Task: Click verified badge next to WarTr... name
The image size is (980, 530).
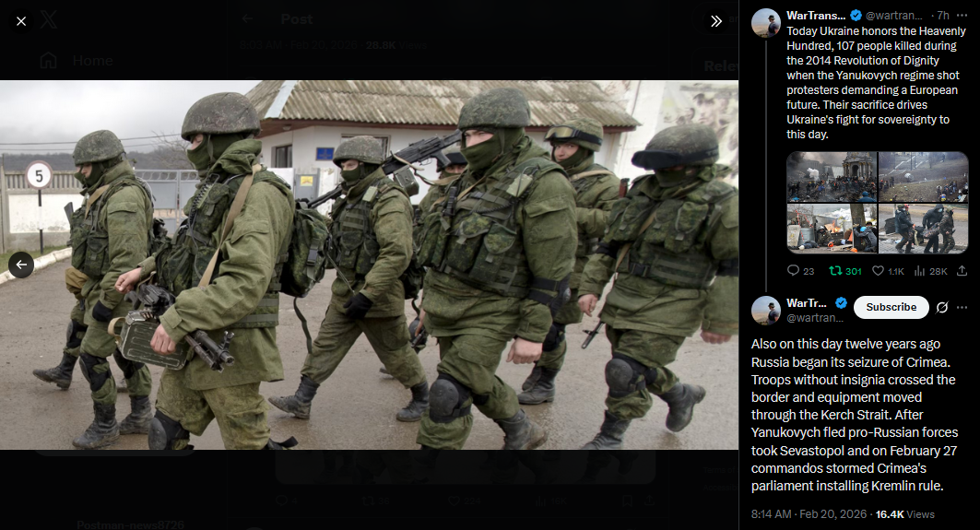Action: (x=841, y=303)
